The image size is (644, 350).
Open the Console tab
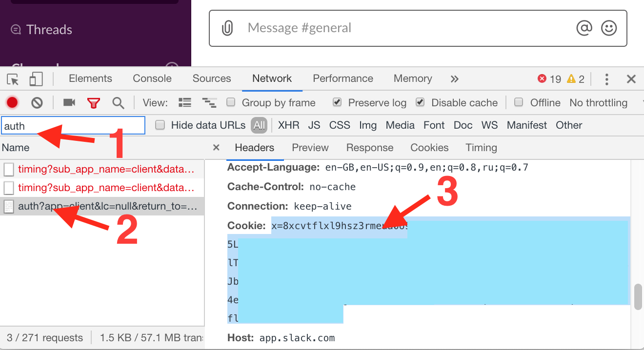152,78
